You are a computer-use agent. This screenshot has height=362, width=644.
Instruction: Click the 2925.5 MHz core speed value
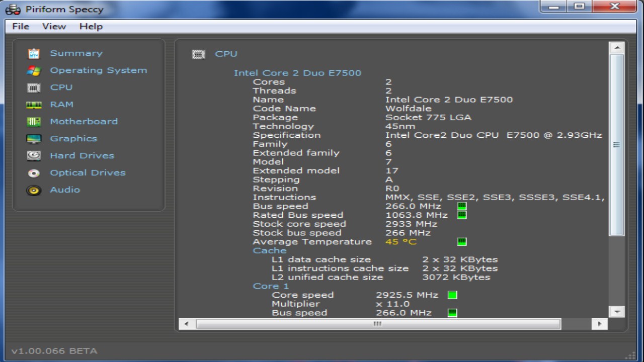407,295
